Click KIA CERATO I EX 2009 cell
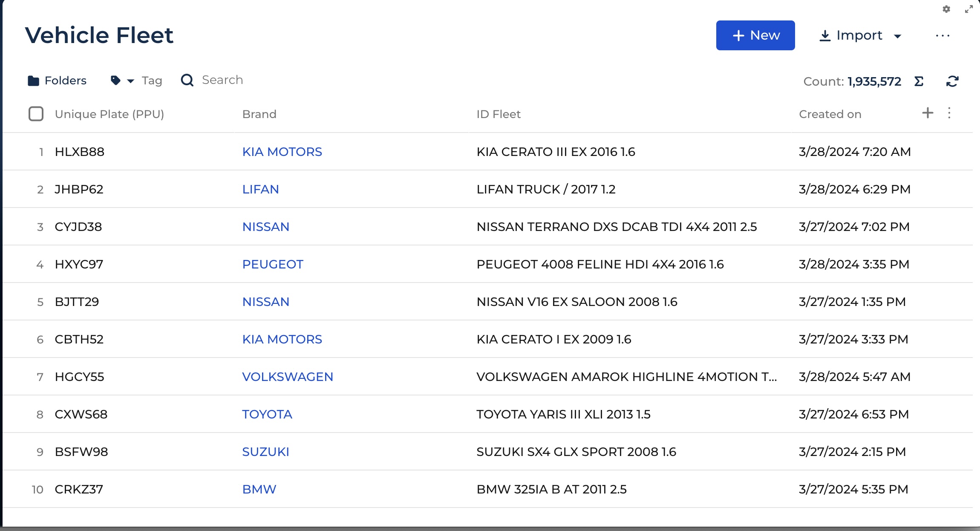Image resolution: width=980 pixels, height=531 pixels. click(554, 339)
